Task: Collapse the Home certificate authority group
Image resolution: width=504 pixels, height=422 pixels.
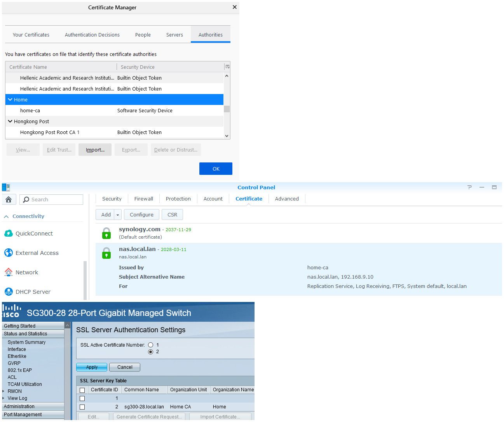Action: click(x=10, y=99)
